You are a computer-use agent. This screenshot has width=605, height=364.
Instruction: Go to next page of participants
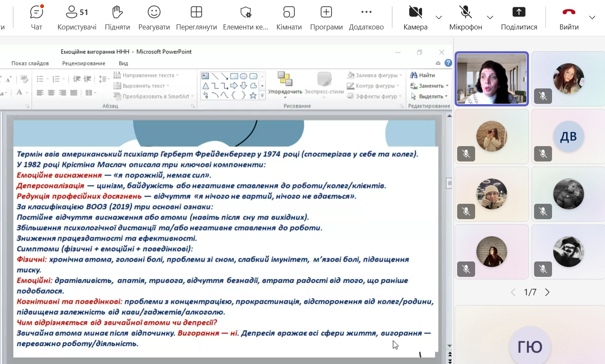(547, 292)
